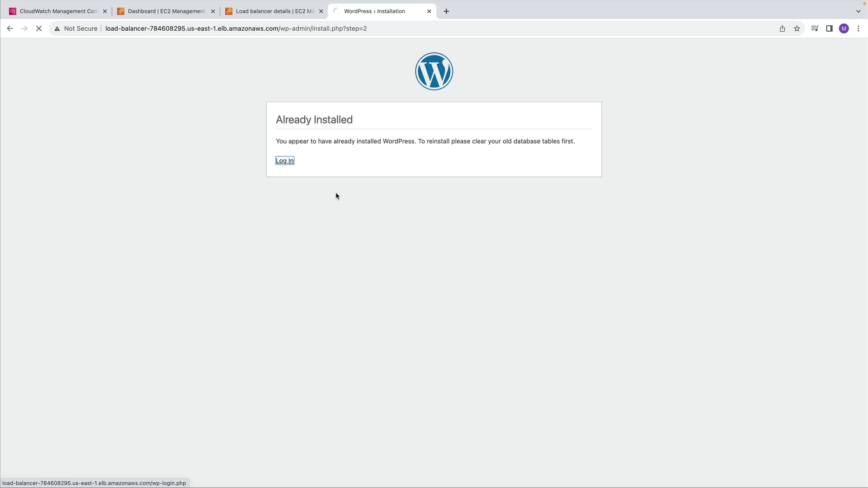The height and width of the screenshot is (488, 868).
Task: Open the Chrome three-dot menu
Action: (x=858, y=28)
